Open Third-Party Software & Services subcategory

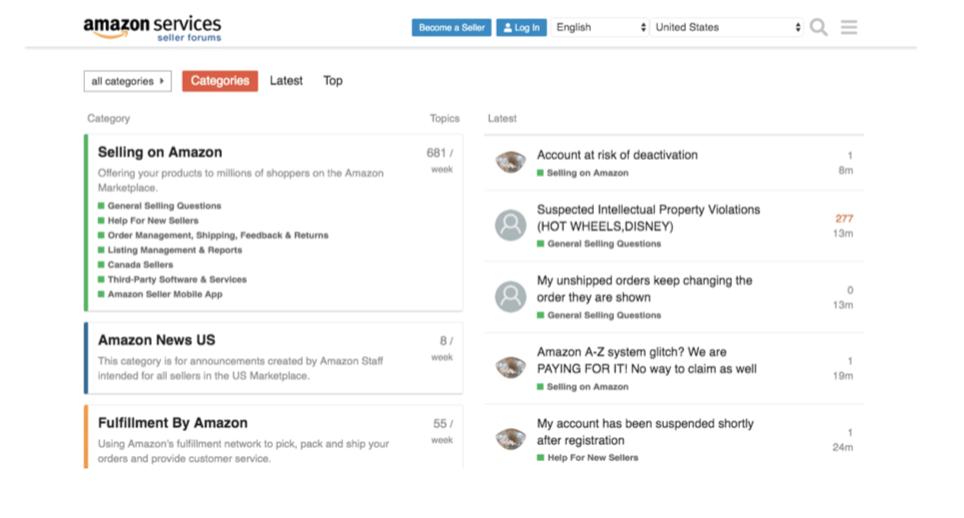coord(177,280)
